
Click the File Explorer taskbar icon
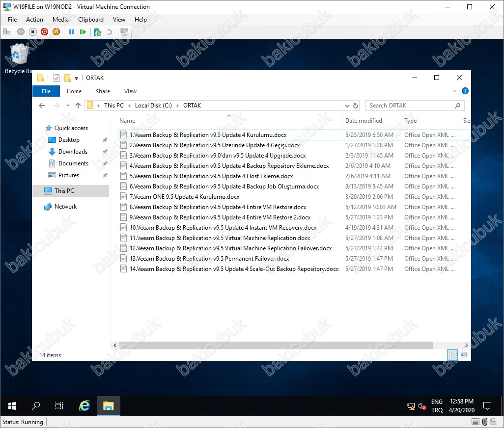tap(109, 406)
